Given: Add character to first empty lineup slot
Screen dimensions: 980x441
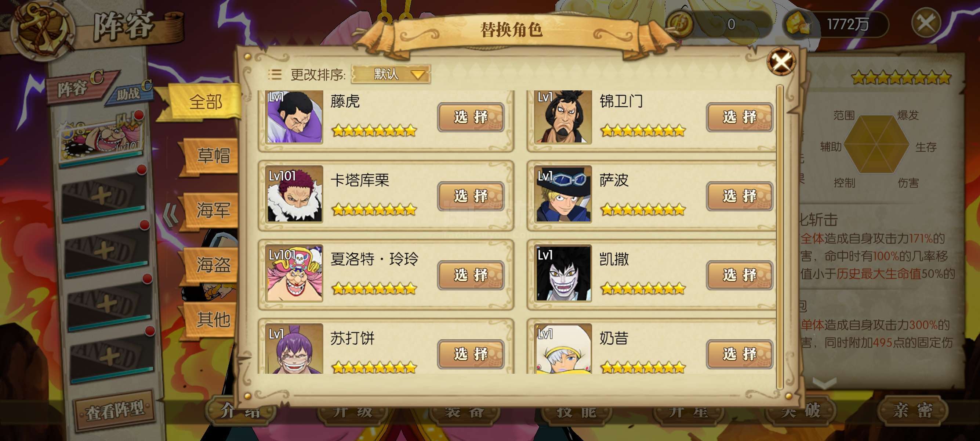Looking at the screenshot, I should click(104, 196).
